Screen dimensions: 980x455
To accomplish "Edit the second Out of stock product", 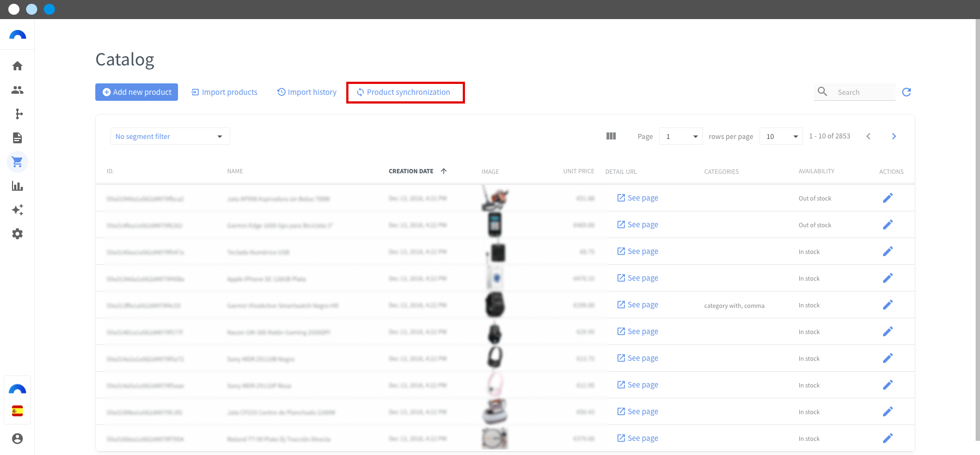I will 888,225.
